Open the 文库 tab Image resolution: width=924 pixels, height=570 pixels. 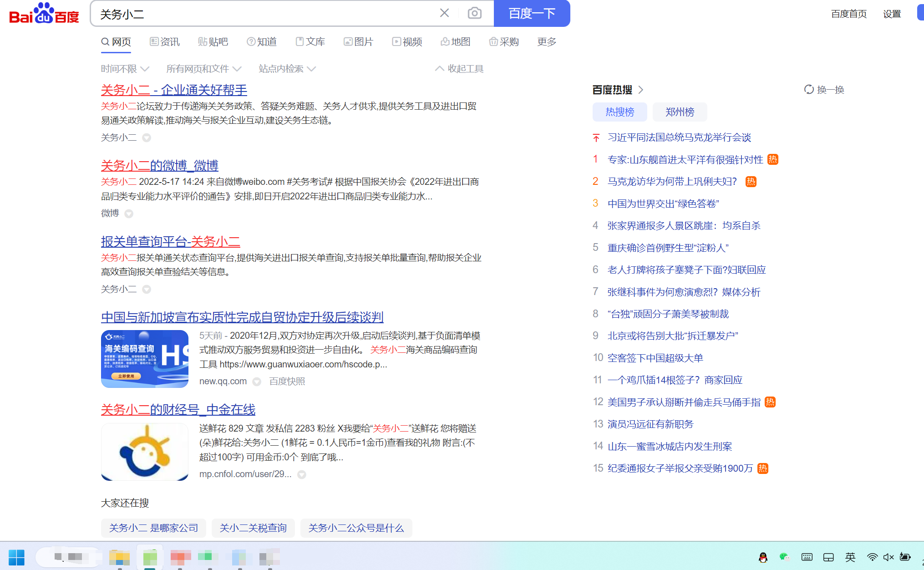coord(310,42)
